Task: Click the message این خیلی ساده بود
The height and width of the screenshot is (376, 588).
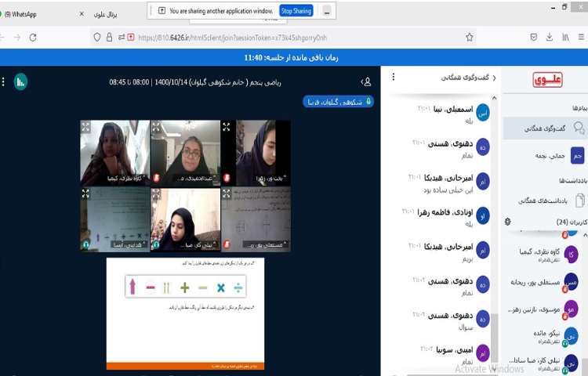Action: coord(448,190)
